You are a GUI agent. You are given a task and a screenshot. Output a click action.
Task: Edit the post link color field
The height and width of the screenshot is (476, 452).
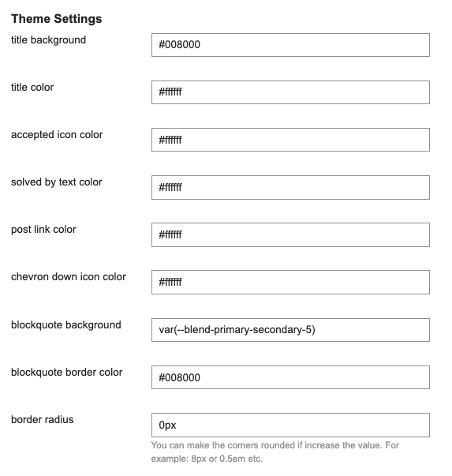tap(290, 234)
